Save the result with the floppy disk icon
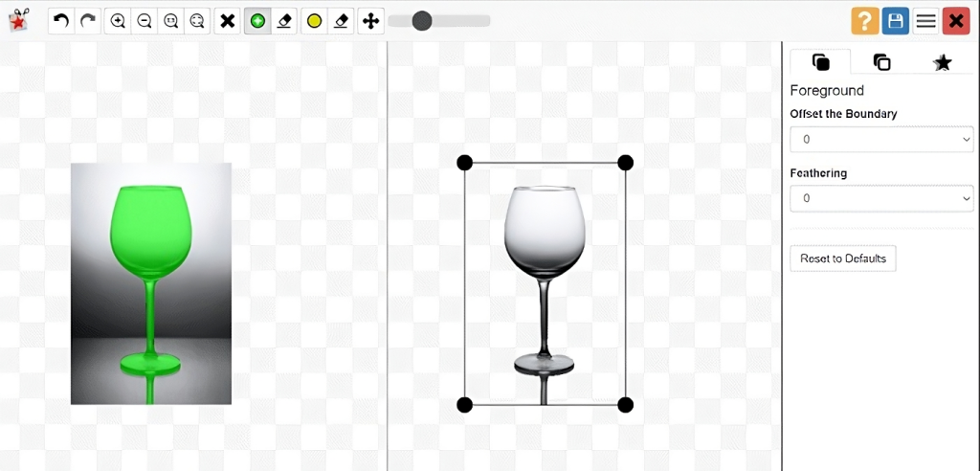980x471 pixels. click(x=896, y=21)
